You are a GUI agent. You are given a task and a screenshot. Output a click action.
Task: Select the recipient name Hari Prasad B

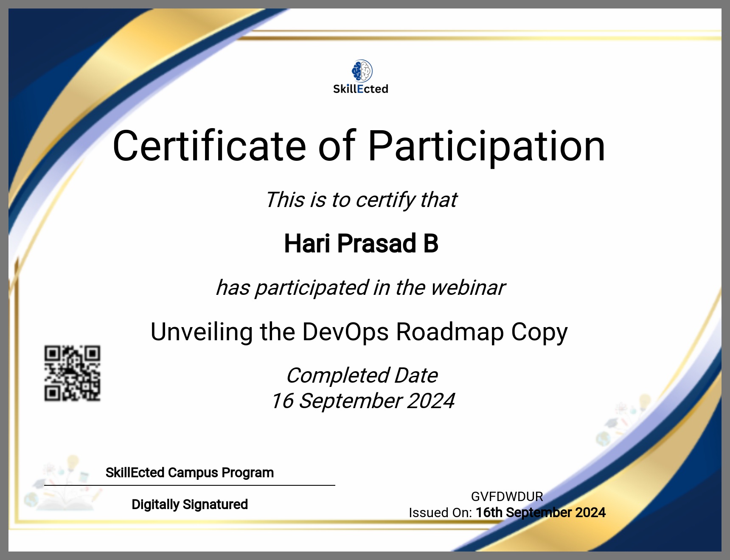point(361,244)
